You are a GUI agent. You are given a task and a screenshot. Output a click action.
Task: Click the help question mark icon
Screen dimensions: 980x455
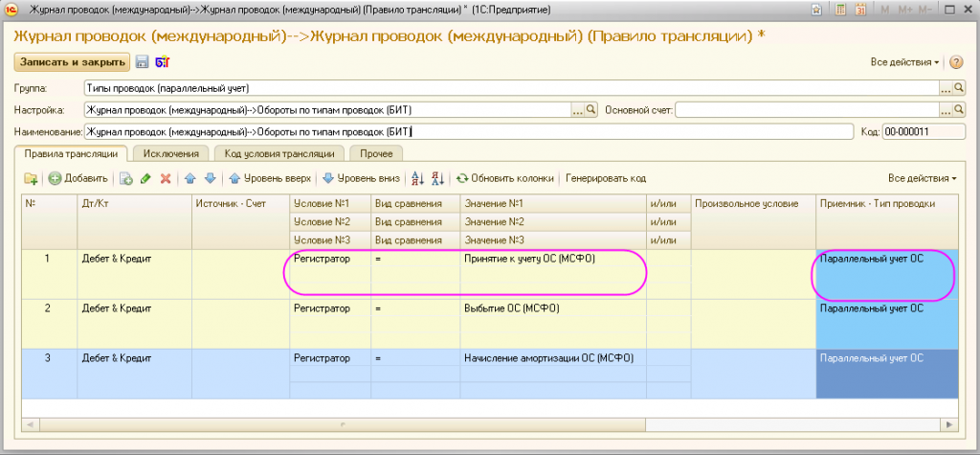click(955, 62)
